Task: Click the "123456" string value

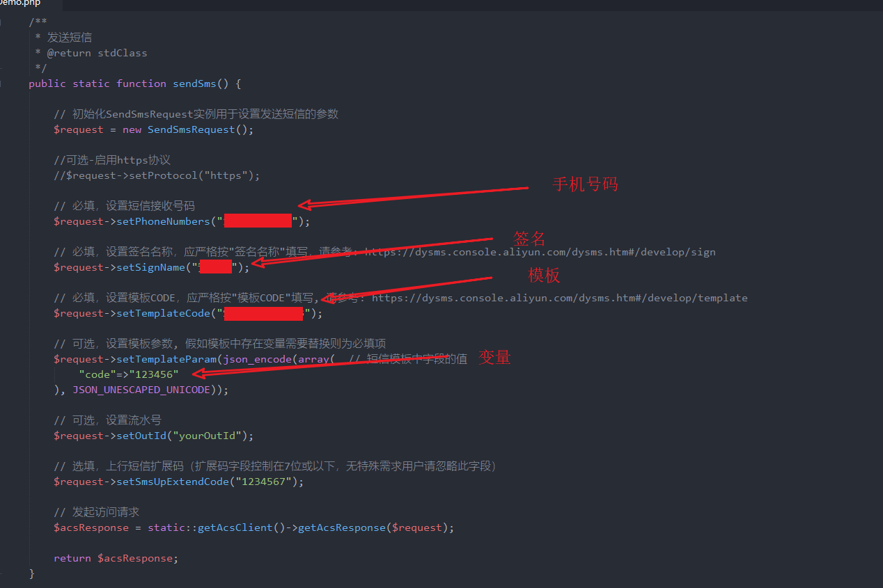Action: click(154, 374)
